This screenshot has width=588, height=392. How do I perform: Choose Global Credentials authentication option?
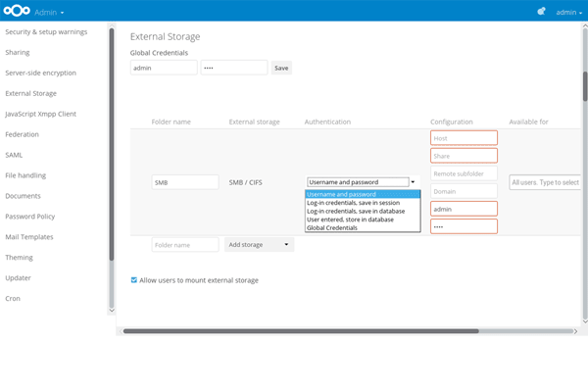(333, 227)
